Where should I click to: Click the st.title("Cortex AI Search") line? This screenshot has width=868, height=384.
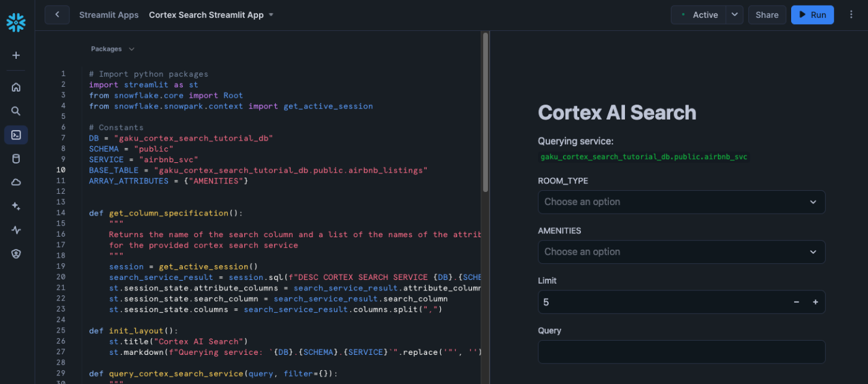[x=178, y=341]
